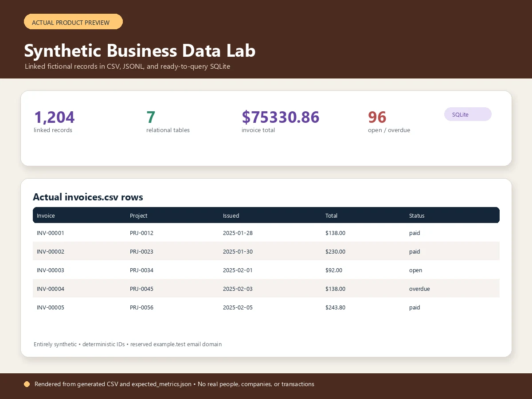Screen dimensions: 532x399
Task: Click the 96 open/overdue count
Action: tap(377, 117)
